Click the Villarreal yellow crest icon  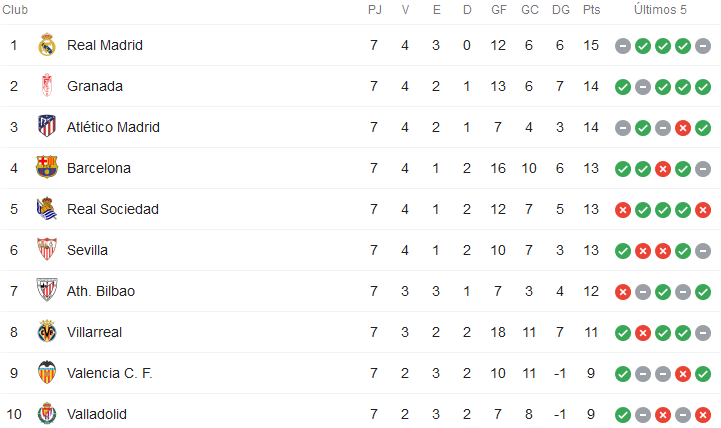pos(46,331)
